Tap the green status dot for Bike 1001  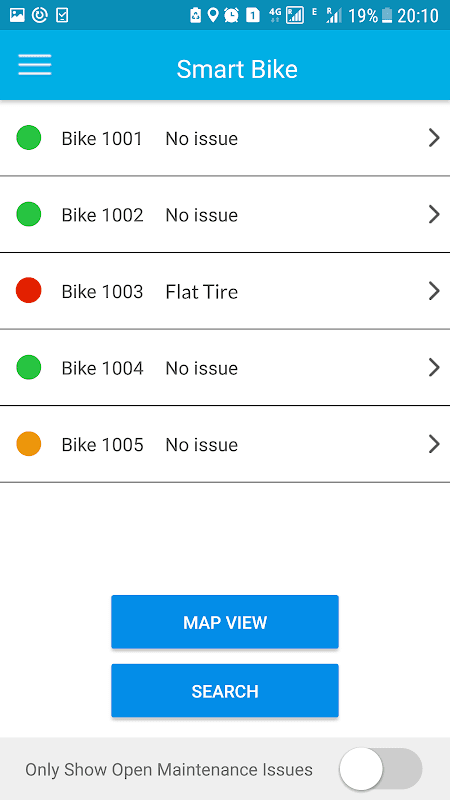point(29,138)
